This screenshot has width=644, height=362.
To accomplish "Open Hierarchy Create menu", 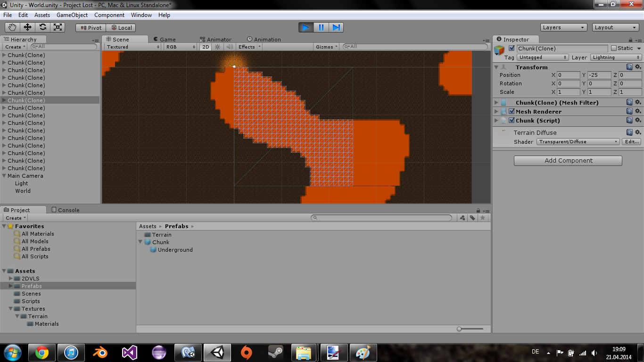I will pyautogui.click(x=15, y=47).
